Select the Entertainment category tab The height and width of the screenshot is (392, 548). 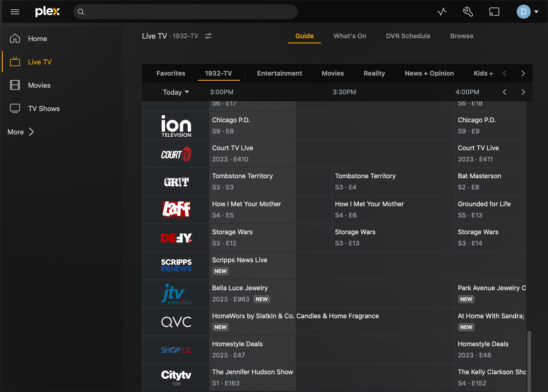[279, 73]
